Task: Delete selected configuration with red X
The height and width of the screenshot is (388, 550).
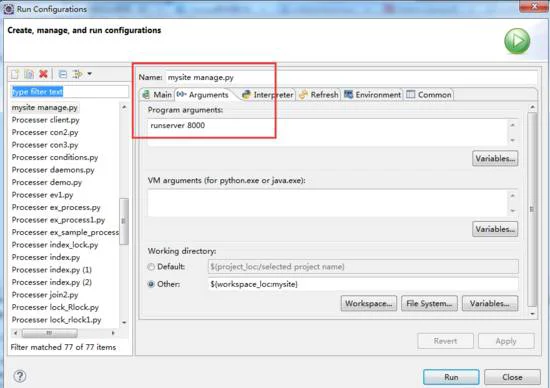Action: 43,74
